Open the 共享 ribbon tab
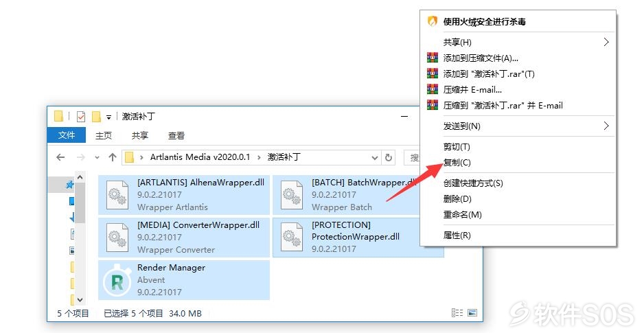 139,135
